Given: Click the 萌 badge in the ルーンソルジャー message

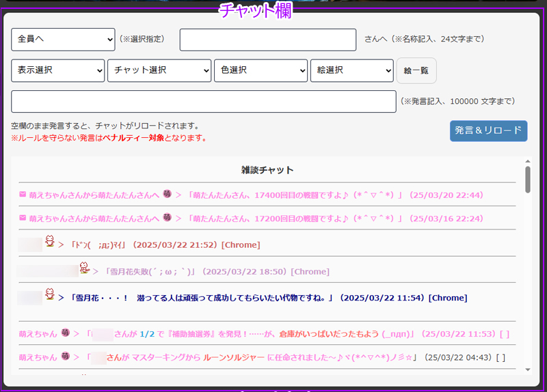Looking at the screenshot, I should click(66, 356).
